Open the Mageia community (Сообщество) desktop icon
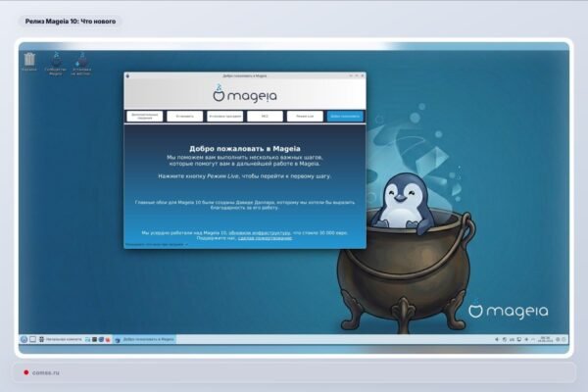 56,63
